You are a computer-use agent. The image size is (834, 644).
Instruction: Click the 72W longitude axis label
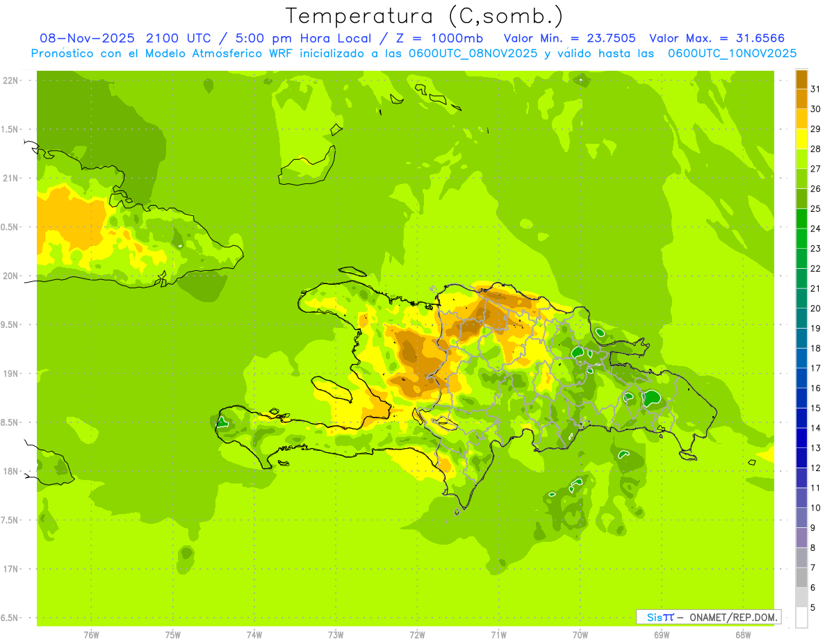tap(417, 634)
